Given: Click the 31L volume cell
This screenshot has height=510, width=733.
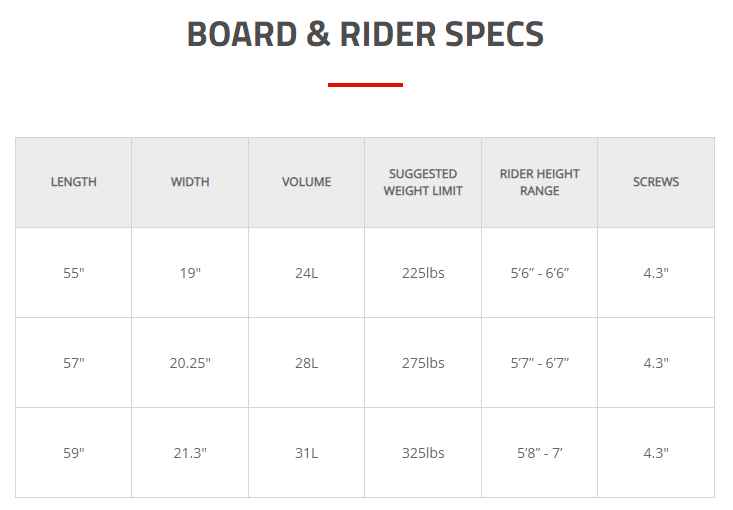Looking at the screenshot, I should click(306, 453).
